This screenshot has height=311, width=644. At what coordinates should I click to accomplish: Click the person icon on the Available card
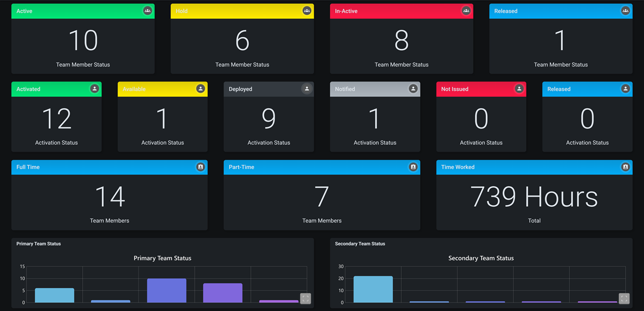(201, 89)
